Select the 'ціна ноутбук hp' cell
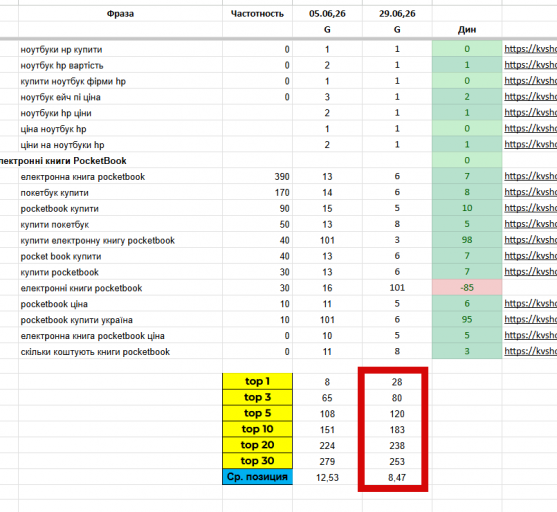Viewport: 557px width, 512px height. tap(120, 129)
